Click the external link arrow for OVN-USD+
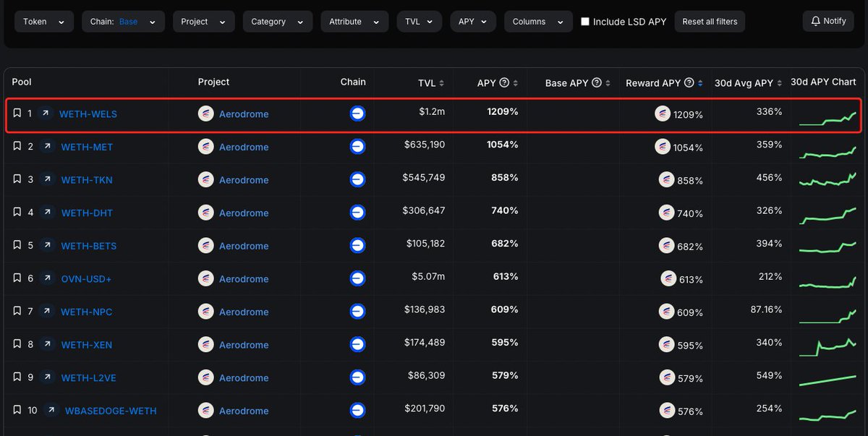Viewport: 868px width, 436px height. click(x=47, y=278)
